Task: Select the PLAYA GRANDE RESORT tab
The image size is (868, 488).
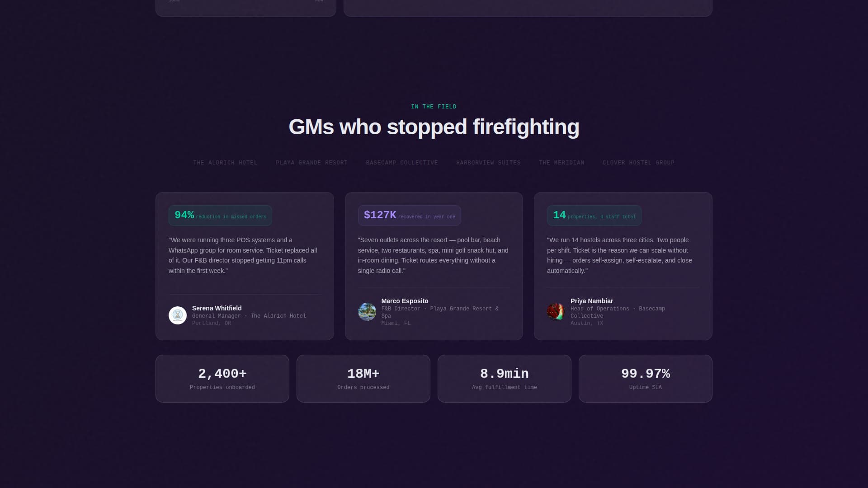Action: pyautogui.click(x=311, y=163)
